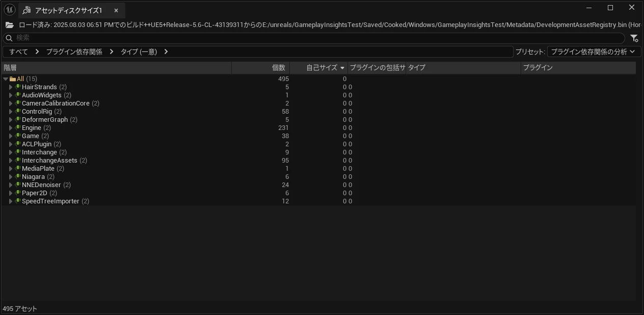The image size is (644, 315).
Task: Sort by 個数 column header
Action: tap(261, 67)
